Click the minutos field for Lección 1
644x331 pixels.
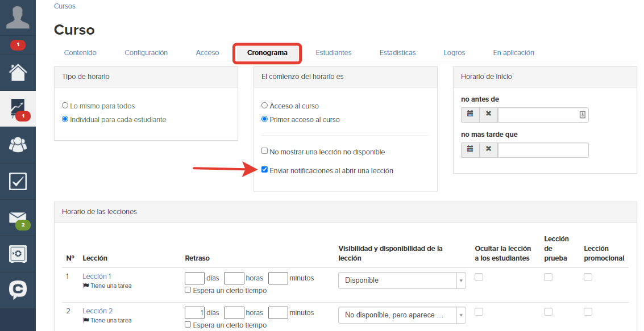coord(278,278)
